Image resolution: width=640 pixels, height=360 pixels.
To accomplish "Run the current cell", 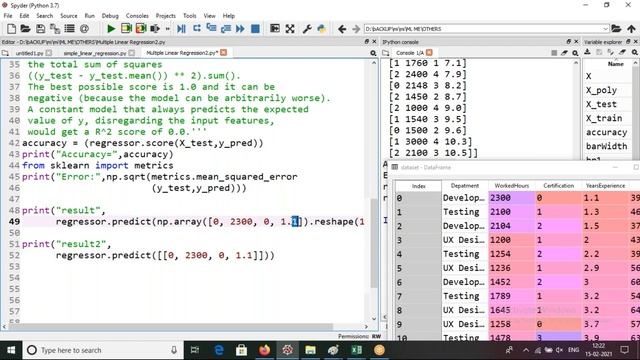I will pos(126,29).
